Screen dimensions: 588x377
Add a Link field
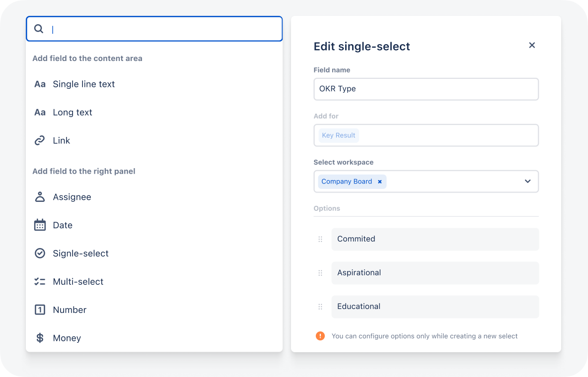click(62, 140)
